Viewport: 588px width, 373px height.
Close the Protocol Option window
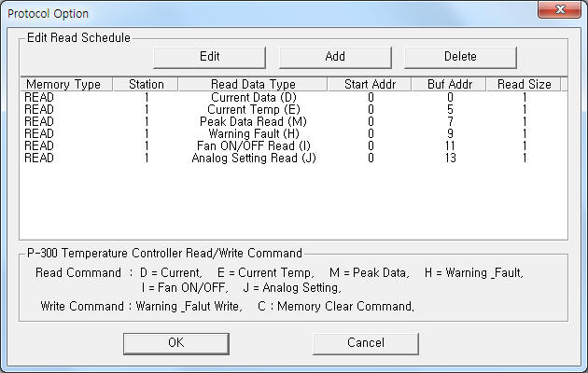[559, 9]
